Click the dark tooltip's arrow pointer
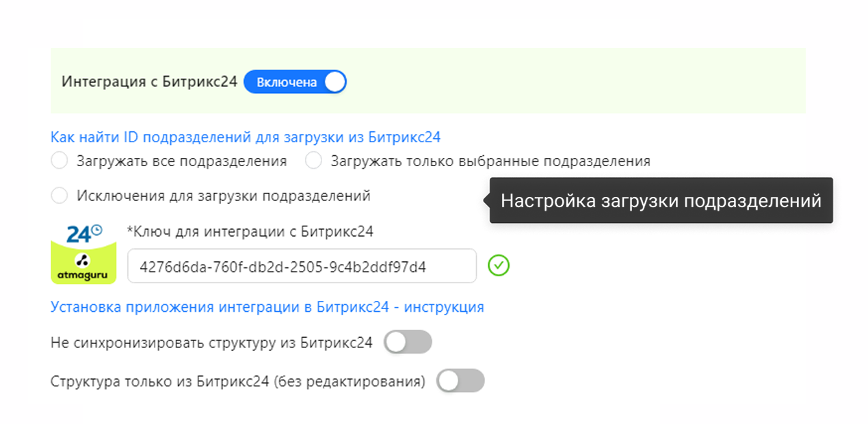 (486, 200)
